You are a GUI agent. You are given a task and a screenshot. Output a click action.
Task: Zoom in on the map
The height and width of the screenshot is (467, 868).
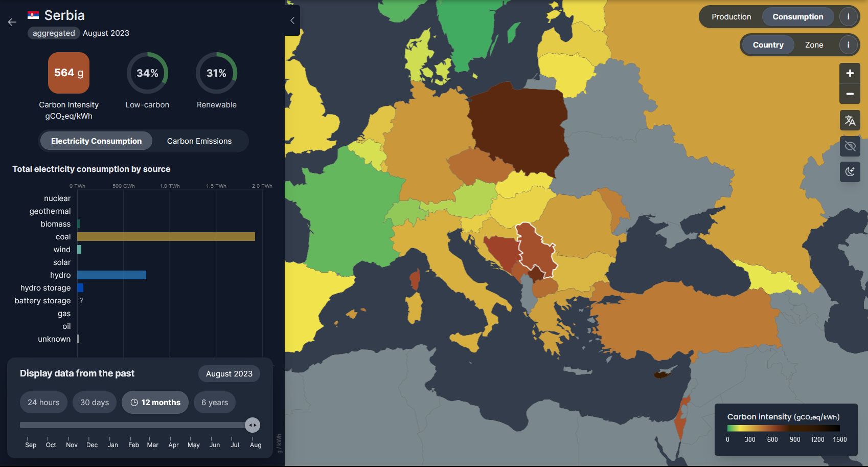pyautogui.click(x=850, y=73)
